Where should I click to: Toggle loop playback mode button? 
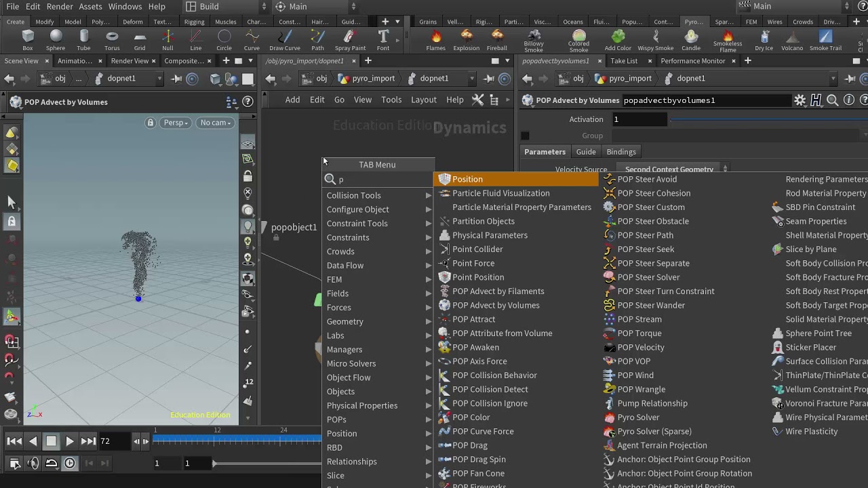(x=52, y=463)
